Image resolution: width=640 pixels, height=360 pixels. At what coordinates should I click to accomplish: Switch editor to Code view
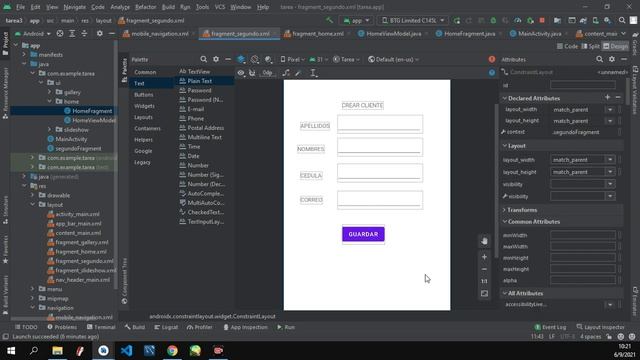point(567,46)
